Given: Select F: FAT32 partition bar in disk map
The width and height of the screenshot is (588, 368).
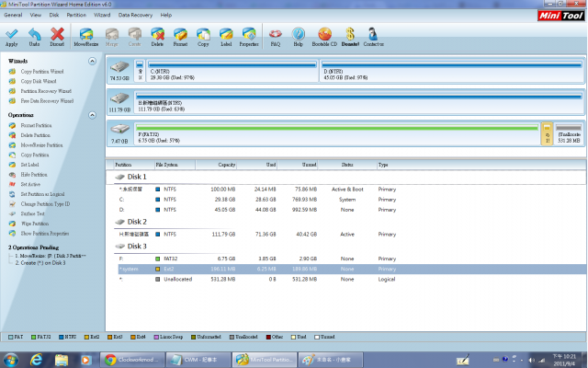Looking at the screenshot, I should click(337, 133).
